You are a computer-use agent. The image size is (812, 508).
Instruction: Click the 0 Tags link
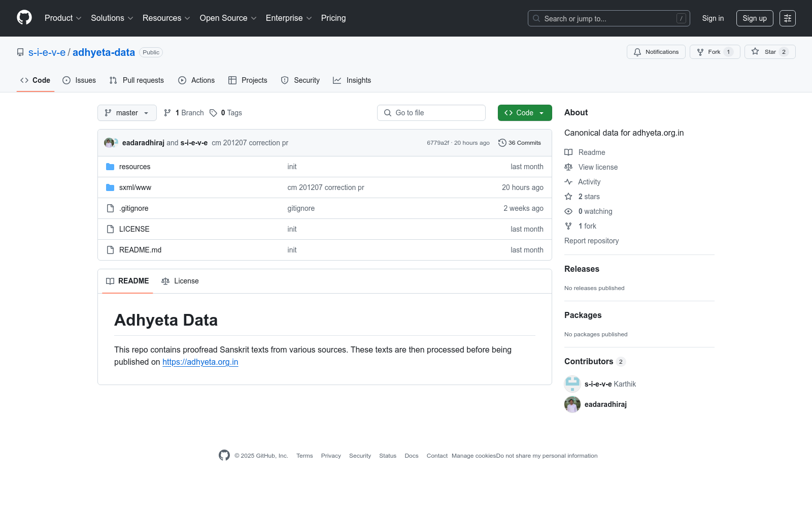click(x=226, y=113)
